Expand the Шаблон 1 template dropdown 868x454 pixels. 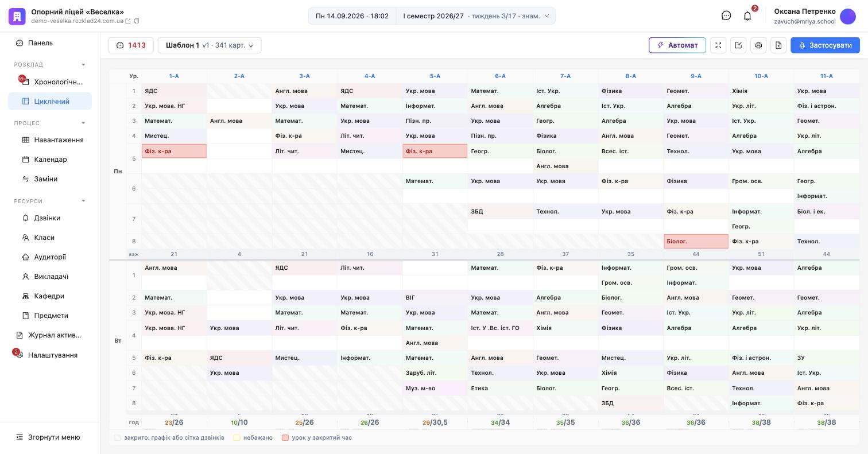pyautogui.click(x=210, y=45)
